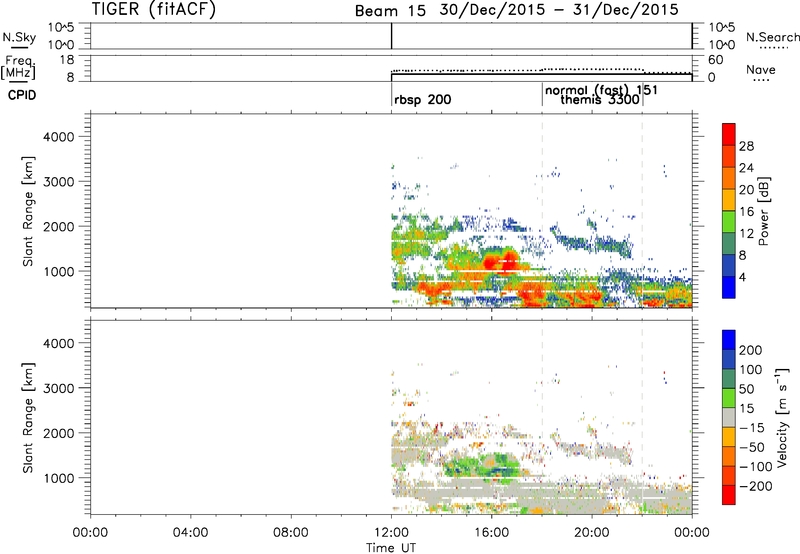Click the leftmost 00:00 time tick label
800x554 pixels.
pyautogui.click(x=90, y=533)
